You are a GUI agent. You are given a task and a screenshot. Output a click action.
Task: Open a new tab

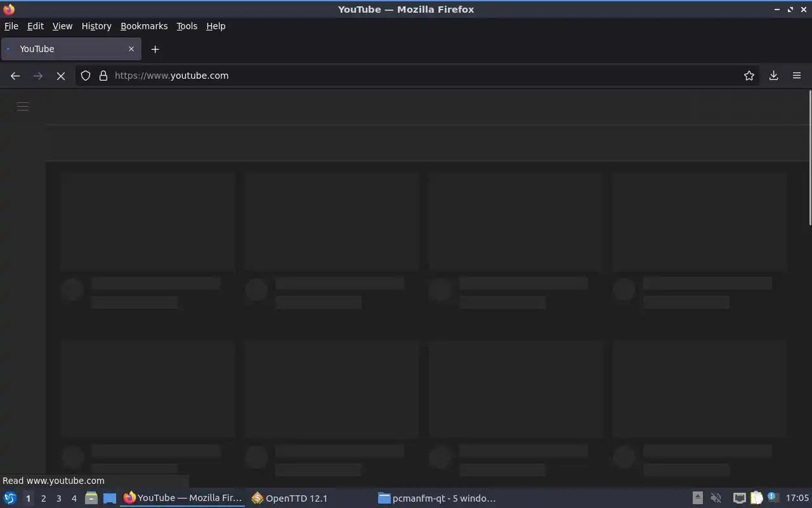tap(155, 49)
